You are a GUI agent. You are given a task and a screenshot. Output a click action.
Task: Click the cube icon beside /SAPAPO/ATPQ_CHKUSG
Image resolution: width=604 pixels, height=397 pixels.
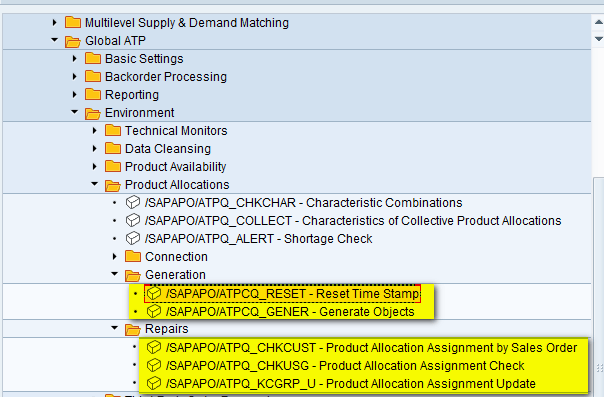(x=154, y=365)
